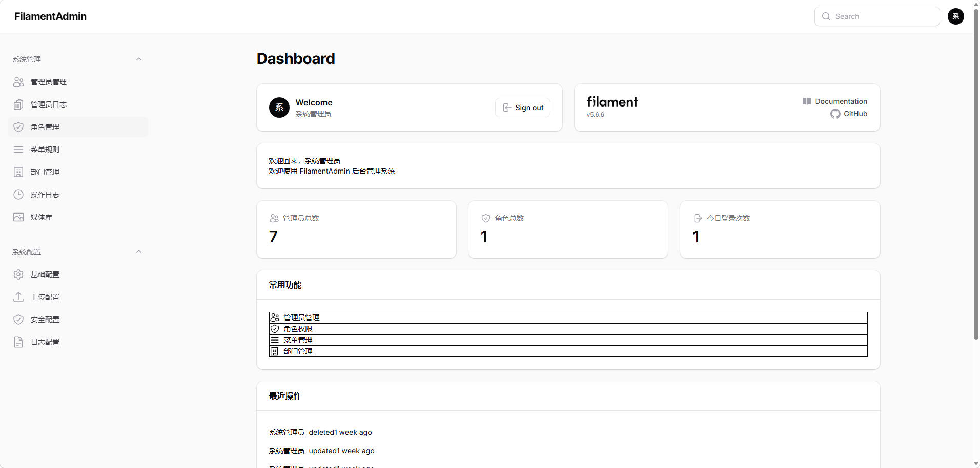Click building icon in 常用功能 部门管理 row

275,351
